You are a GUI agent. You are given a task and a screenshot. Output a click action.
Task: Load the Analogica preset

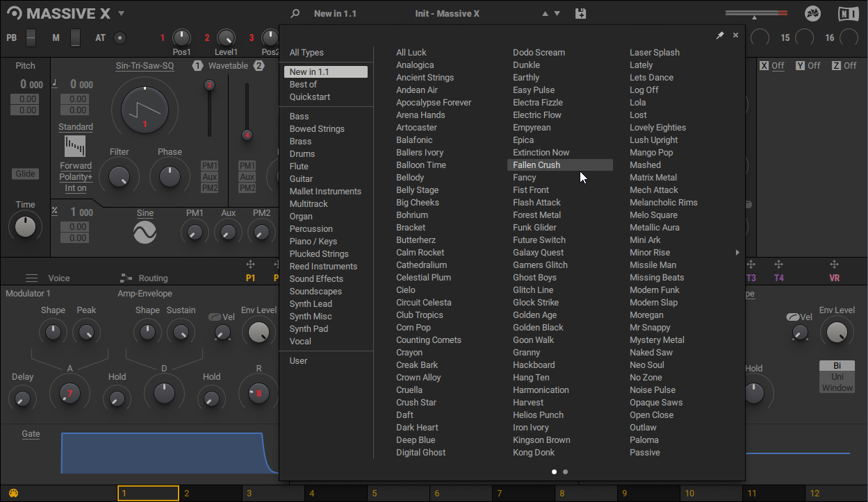tap(415, 65)
